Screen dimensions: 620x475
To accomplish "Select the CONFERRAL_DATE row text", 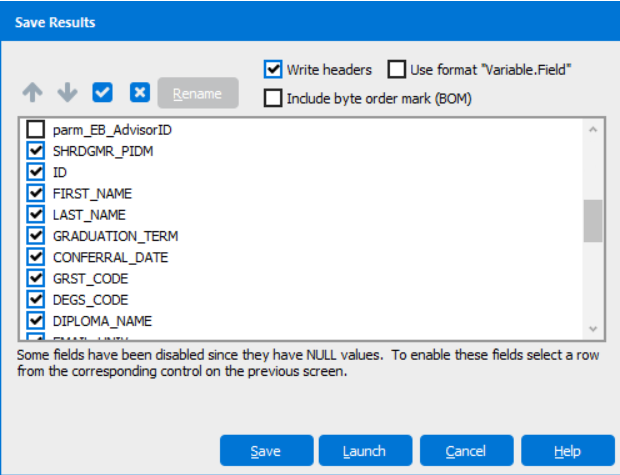I will pyautogui.click(x=110, y=257).
